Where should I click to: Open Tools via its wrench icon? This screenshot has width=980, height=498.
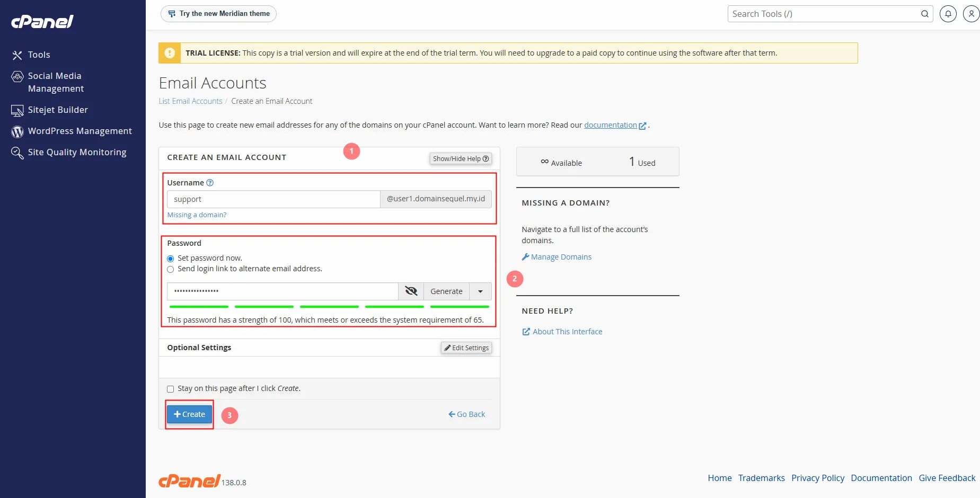coord(17,55)
